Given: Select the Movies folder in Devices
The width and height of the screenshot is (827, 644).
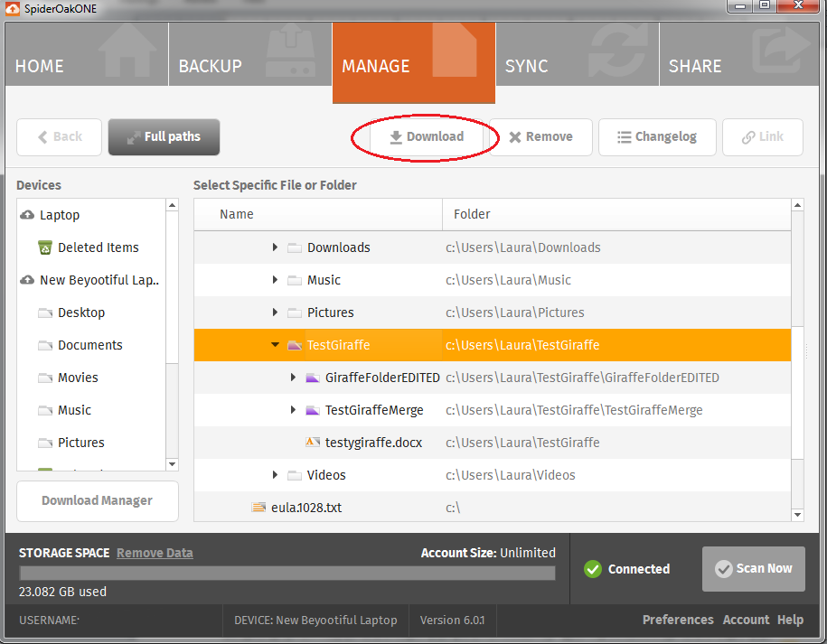Looking at the screenshot, I should (78, 378).
